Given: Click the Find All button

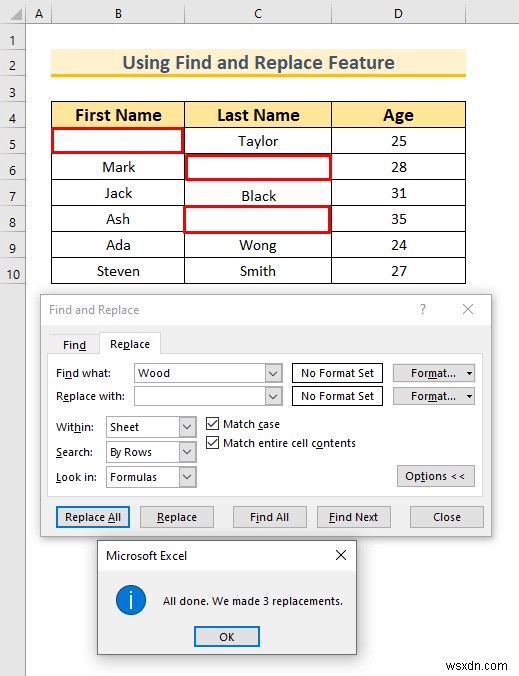Looking at the screenshot, I should [270, 517].
